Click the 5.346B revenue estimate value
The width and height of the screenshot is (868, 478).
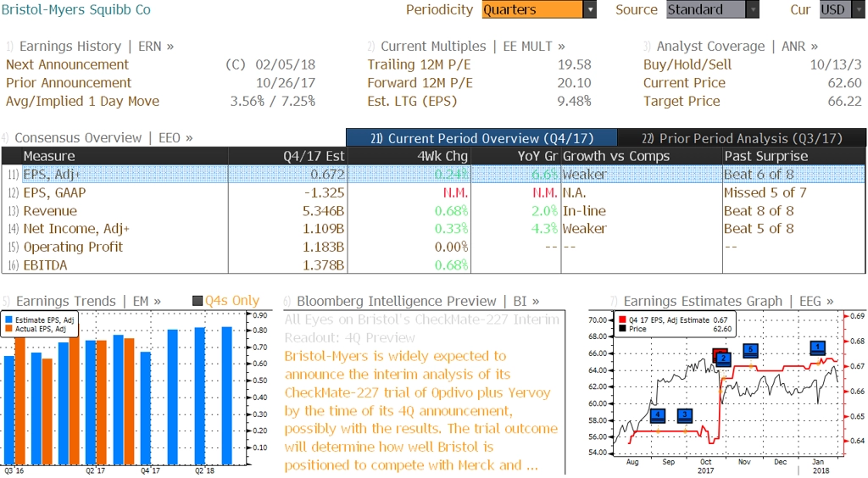[323, 211]
